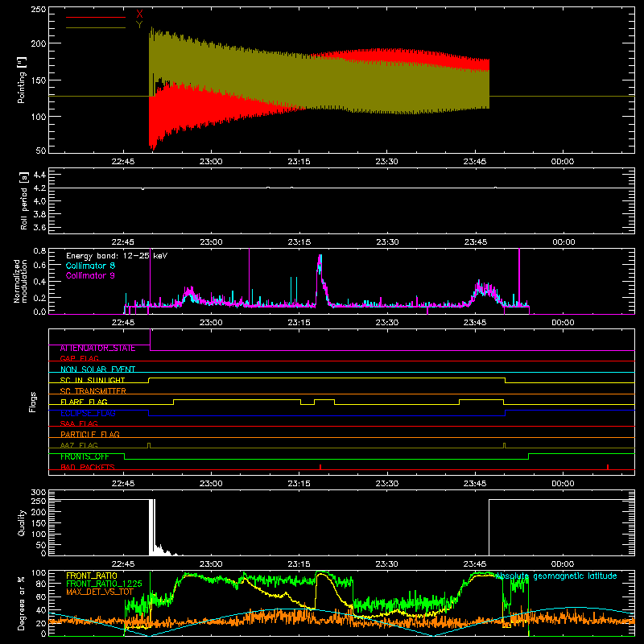Click the FRONTS_OFF flag label

pyautogui.click(x=85, y=456)
